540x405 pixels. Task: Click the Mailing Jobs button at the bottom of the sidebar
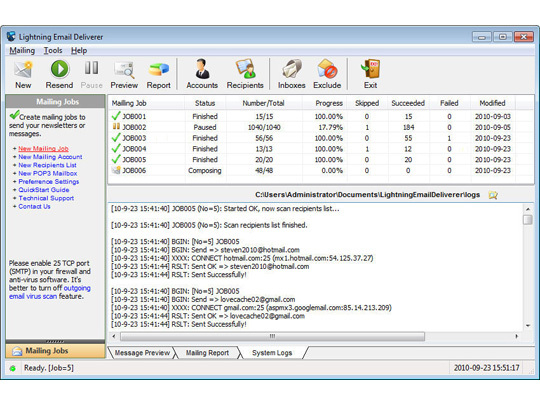click(55, 351)
